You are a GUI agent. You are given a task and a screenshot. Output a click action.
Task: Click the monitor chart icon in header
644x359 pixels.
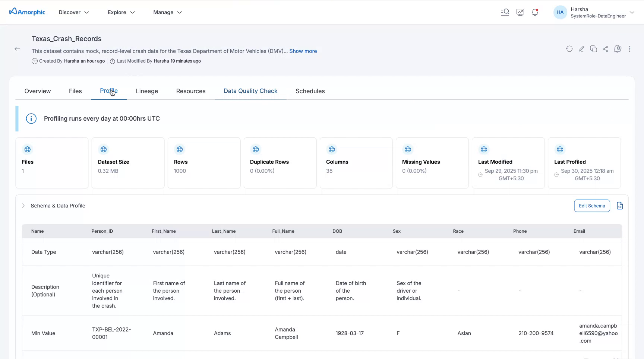click(520, 12)
